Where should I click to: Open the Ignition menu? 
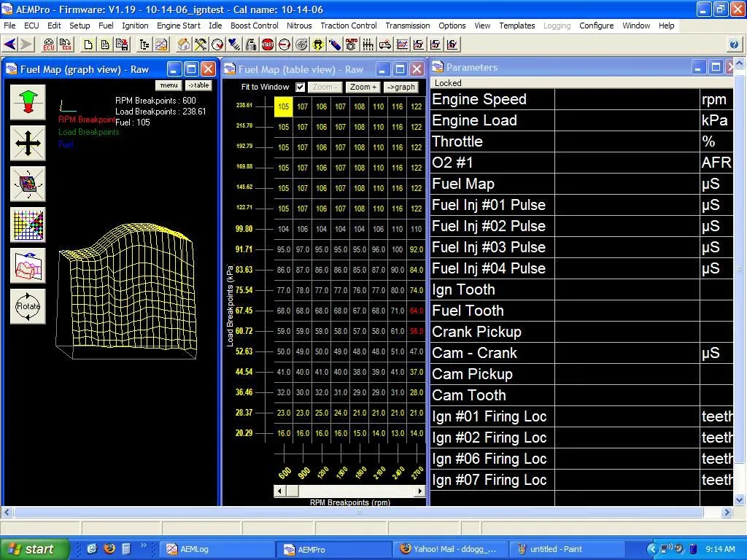coord(135,26)
